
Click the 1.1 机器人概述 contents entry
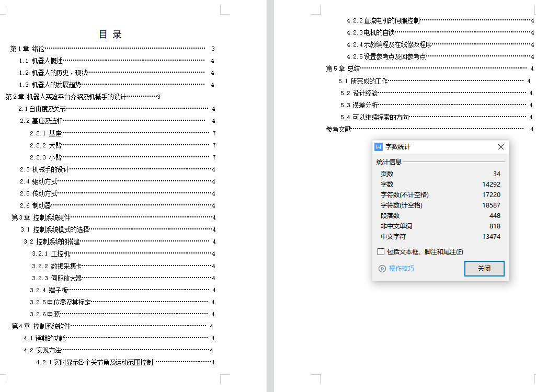(x=117, y=61)
